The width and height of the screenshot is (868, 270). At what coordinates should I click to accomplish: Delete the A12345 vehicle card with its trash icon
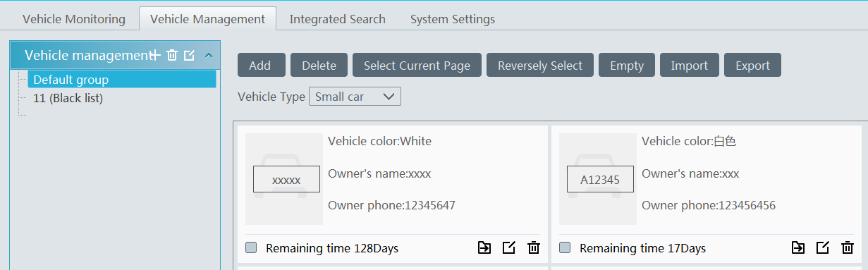point(847,247)
